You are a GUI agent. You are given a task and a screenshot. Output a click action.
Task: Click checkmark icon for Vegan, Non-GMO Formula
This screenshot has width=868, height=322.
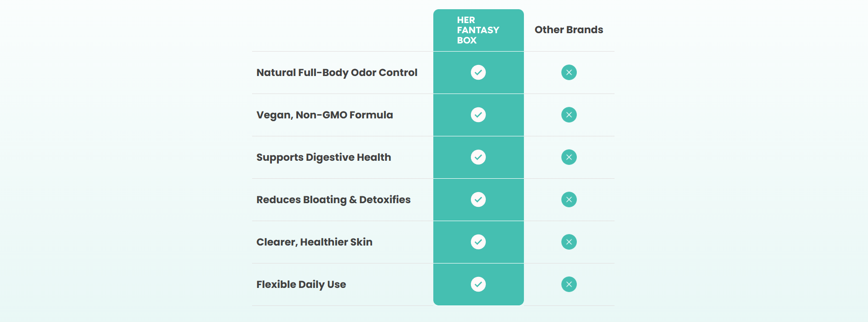click(x=478, y=115)
